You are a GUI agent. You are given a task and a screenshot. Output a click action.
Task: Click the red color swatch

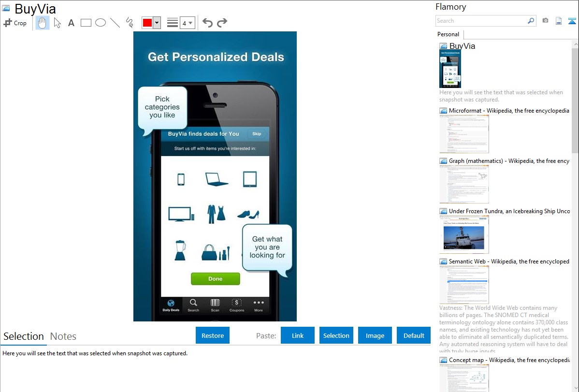pos(147,23)
